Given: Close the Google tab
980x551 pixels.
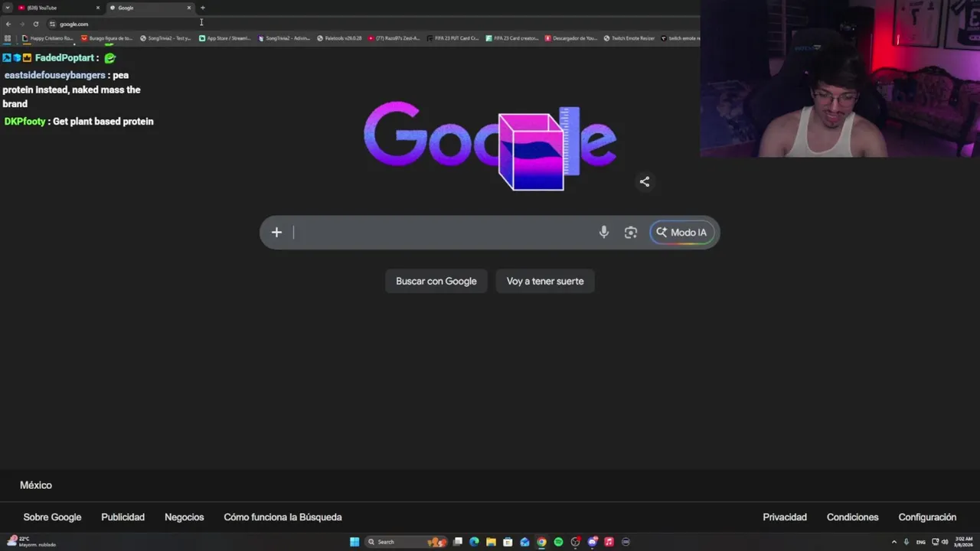Looking at the screenshot, I should pos(189,8).
